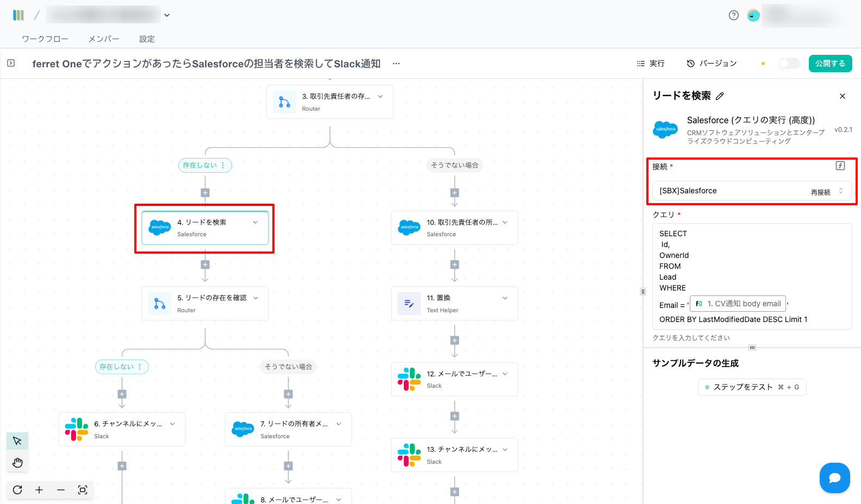The width and height of the screenshot is (861, 504).
Task: Add step above 6. チャンネルにメッ
Action: click(x=122, y=394)
